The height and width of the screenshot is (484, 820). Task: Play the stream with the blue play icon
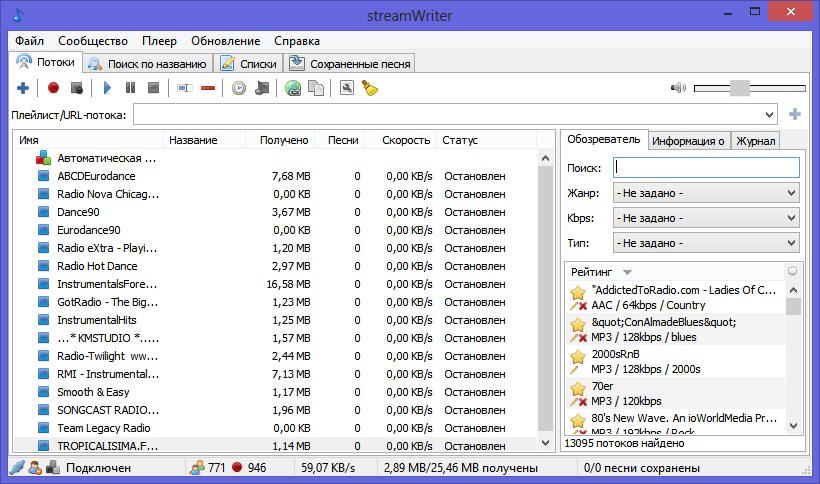pos(107,88)
